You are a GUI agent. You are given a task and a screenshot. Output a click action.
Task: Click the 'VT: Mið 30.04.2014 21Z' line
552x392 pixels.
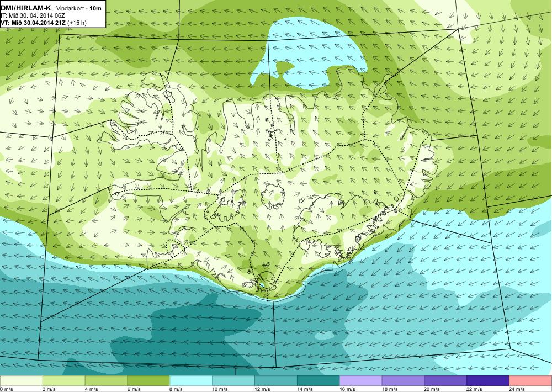(x=33, y=23)
